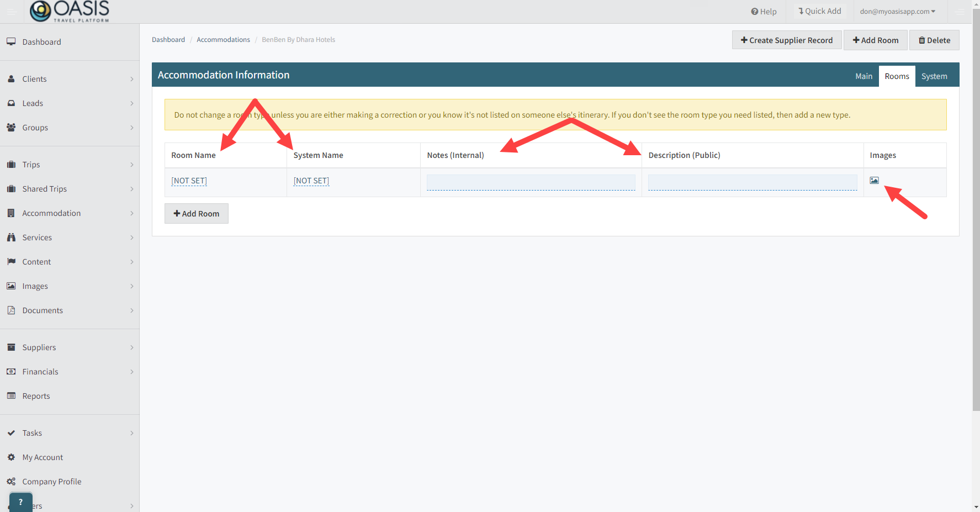Switch to the Main tab
The image size is (980, 512).
tap(864, 76)
